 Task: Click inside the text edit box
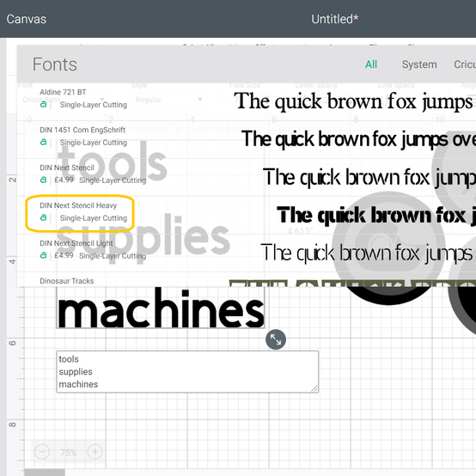pyautogui.click(x=187, y=372)
